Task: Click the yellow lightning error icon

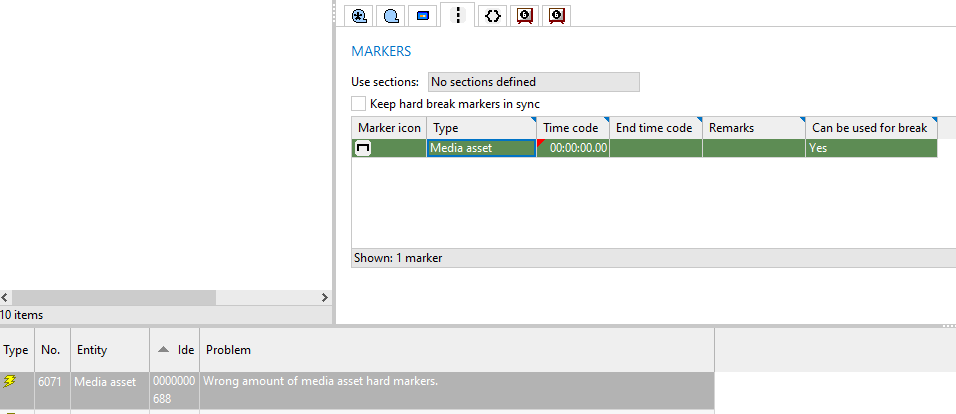Action: (x=10, y=381)
